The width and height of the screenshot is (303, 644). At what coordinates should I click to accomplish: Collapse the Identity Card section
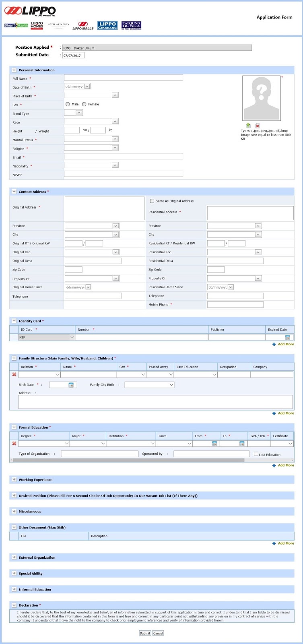(x=14, y=321)
